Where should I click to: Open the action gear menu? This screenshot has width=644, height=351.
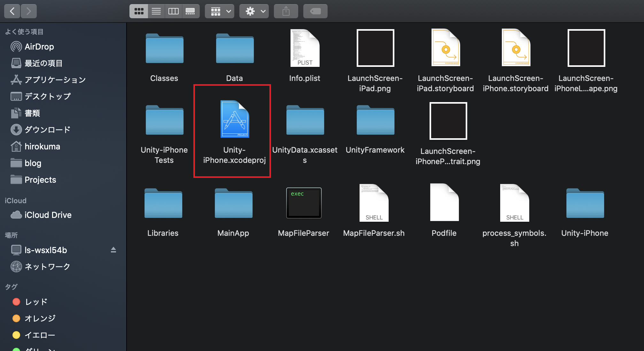click(254, 11)
